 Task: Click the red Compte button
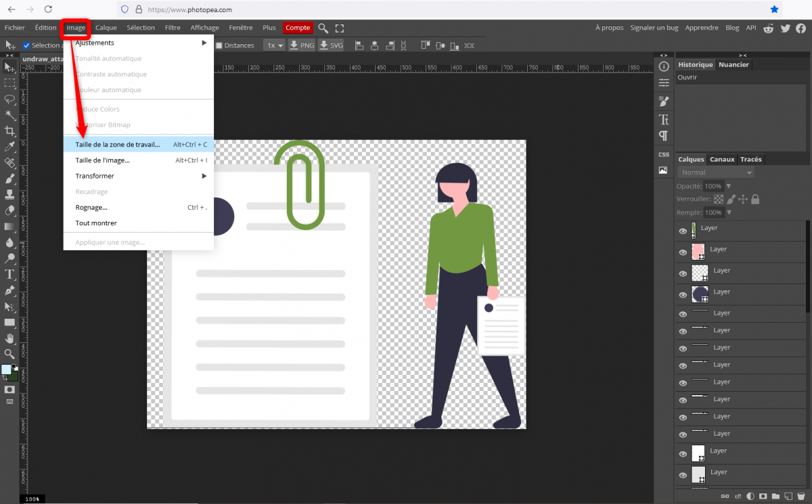tap(298, 28)
